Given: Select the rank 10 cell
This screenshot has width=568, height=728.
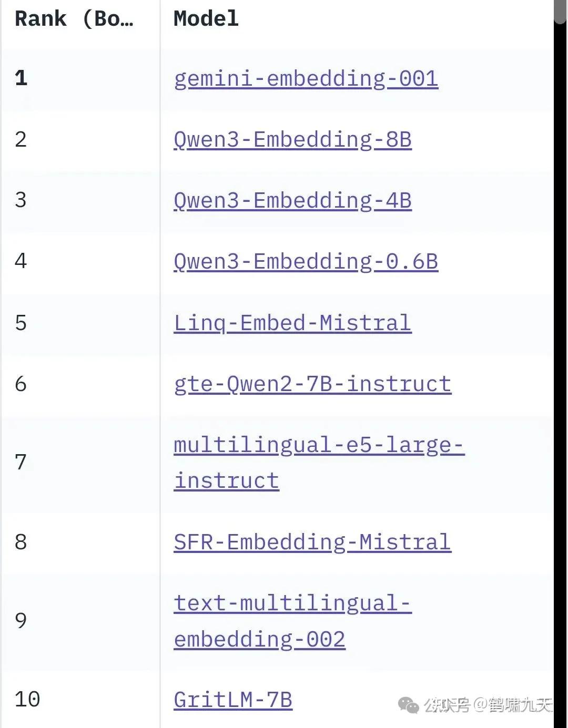Looking at the screenshot, I should point(27,700).
